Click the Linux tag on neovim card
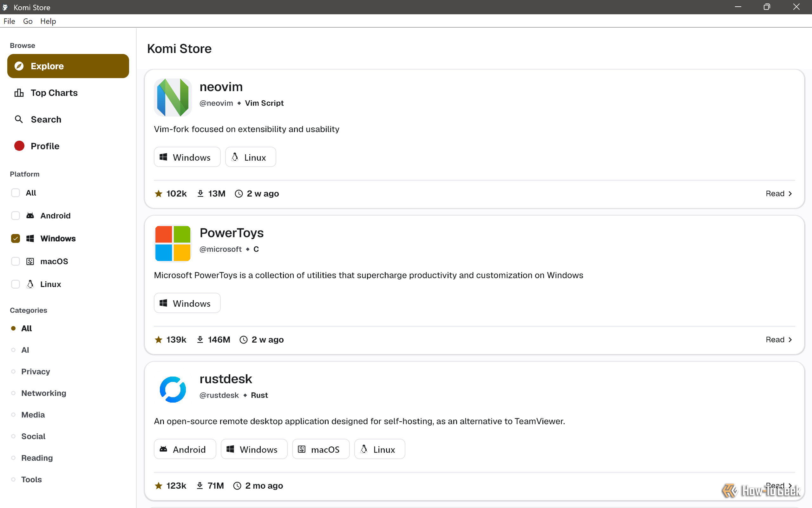The height and width of the screenshot is (508, 812). (x=251, y=157)
